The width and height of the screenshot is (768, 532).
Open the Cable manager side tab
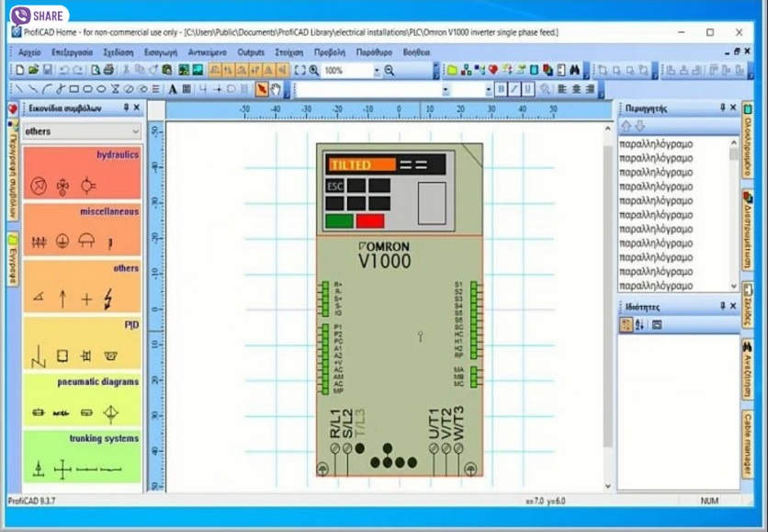point(748,446)
